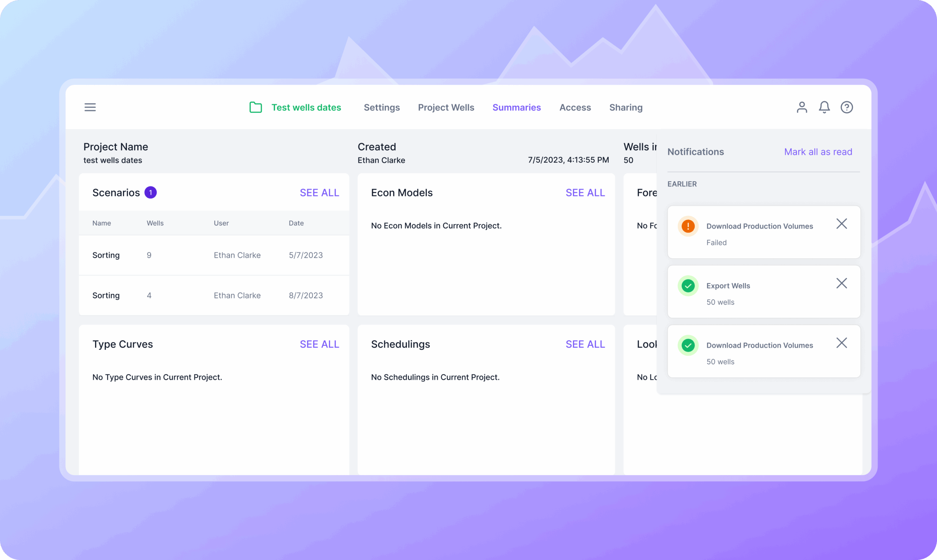Click the 'No Econ Models in Current Project.' text
The width and height of the screenshot is (937, 560).
pyautogui.click(x=436, y=226)
